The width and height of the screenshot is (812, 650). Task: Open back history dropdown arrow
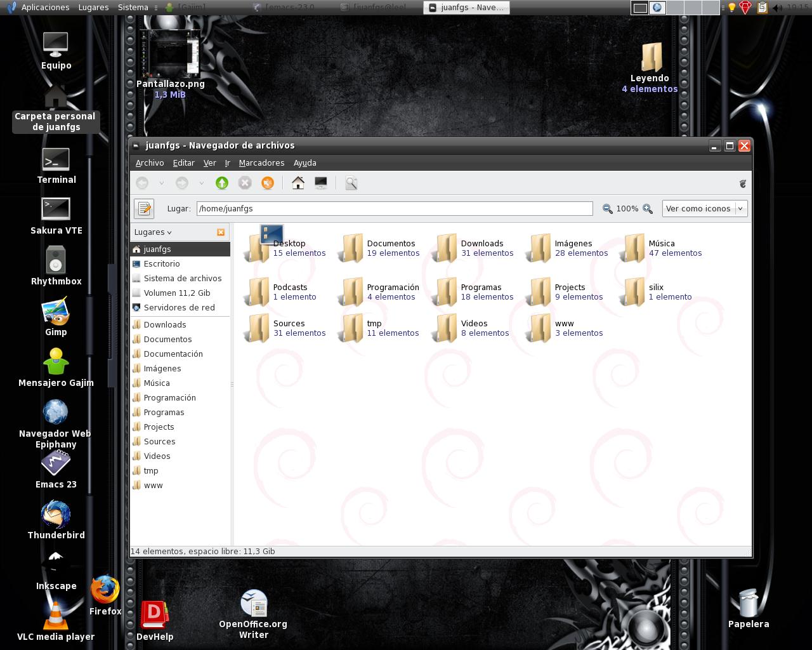point(162,183)
